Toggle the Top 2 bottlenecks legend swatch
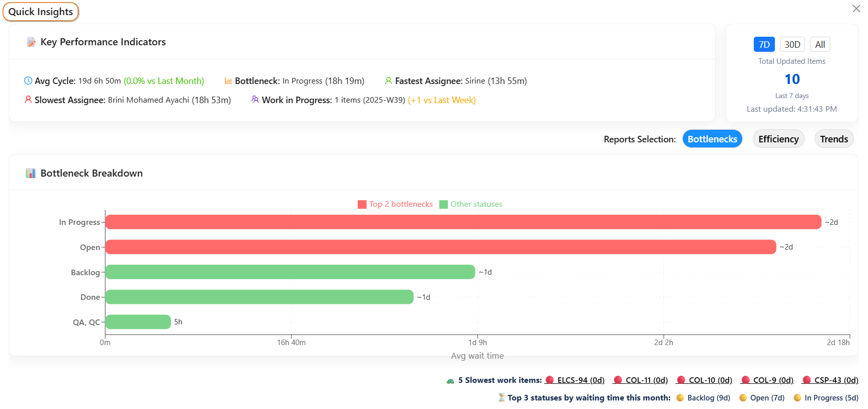The width and height of the screenshot is (868, 409). 362,204
